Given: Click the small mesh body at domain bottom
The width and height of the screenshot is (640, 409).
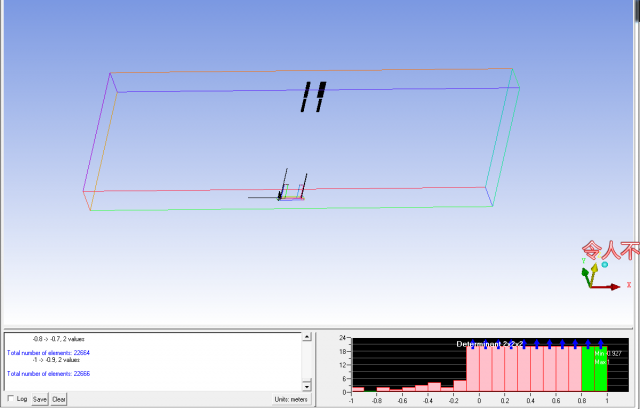Looking at the screenshot, I should (x=291, y=194).
